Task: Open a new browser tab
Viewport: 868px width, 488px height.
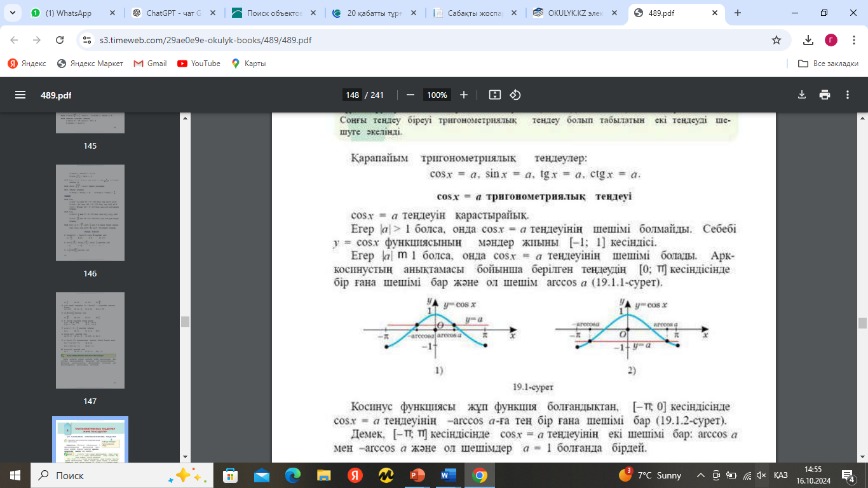Action: pyautogui.click(x=738, y=13)
